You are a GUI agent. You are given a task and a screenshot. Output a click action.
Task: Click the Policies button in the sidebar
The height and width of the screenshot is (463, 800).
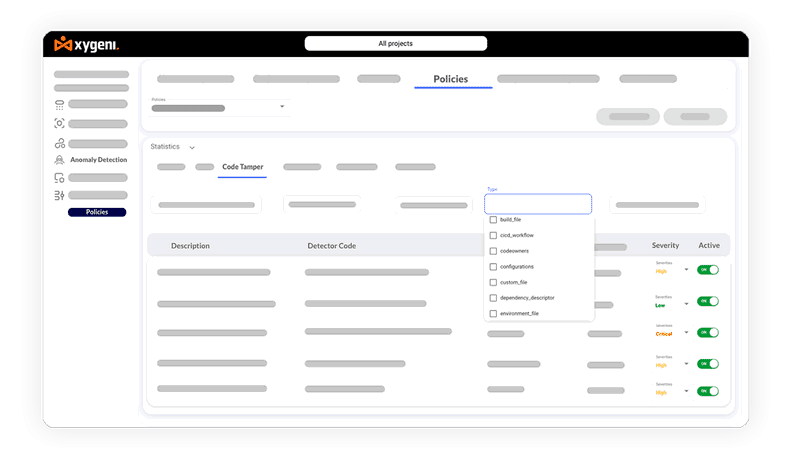[97, 212]
